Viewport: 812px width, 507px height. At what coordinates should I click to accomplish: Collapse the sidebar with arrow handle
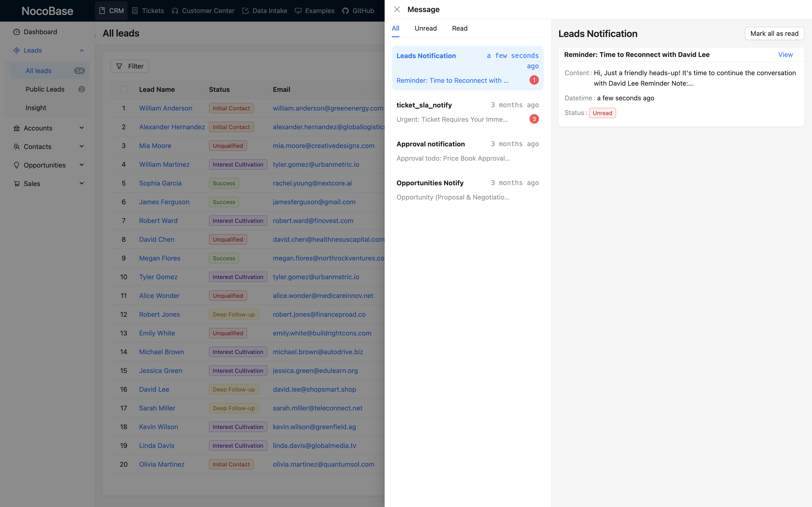pos(95,36)
